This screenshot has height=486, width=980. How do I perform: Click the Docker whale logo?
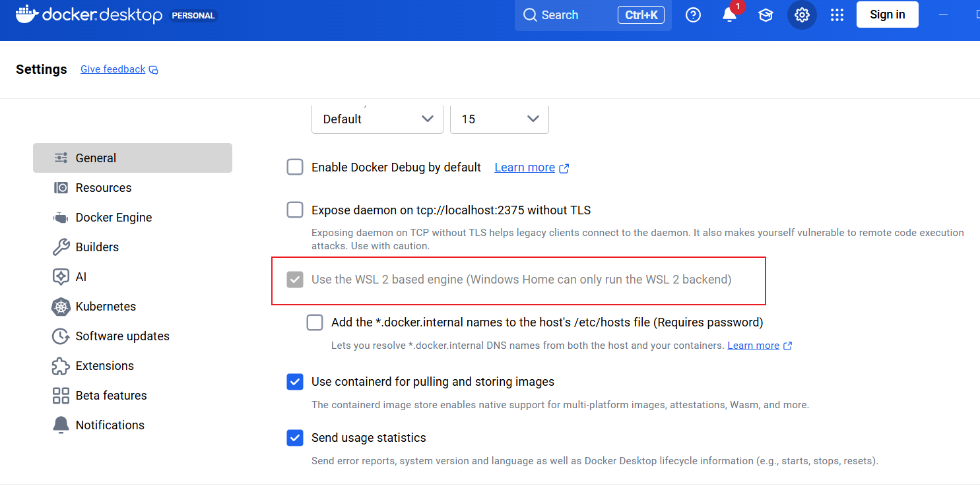coord(26,14)
